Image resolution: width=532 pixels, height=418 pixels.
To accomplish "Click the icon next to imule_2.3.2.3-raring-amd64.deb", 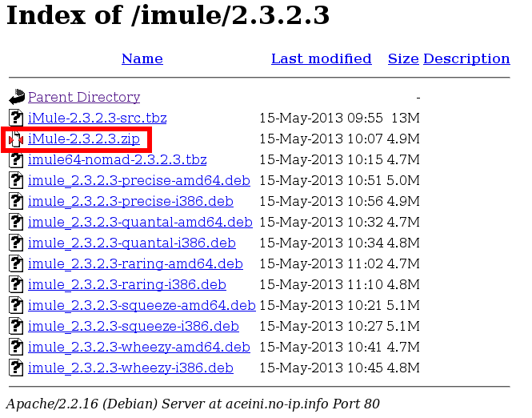I will (17, 264).
